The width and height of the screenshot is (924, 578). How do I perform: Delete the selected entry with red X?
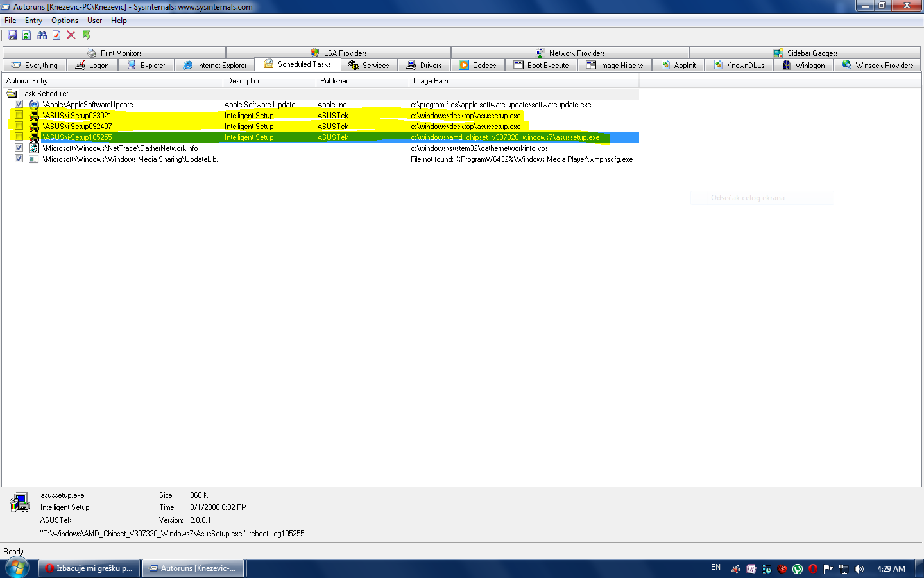pos(71,35)
